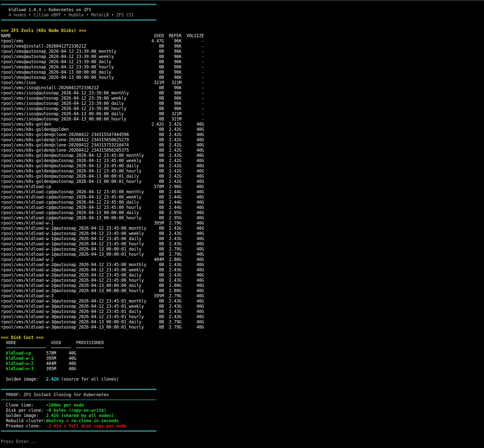The image size is (484, 448).
Task: Click the REFER column header in zvol table
Action: click(175, 36)
